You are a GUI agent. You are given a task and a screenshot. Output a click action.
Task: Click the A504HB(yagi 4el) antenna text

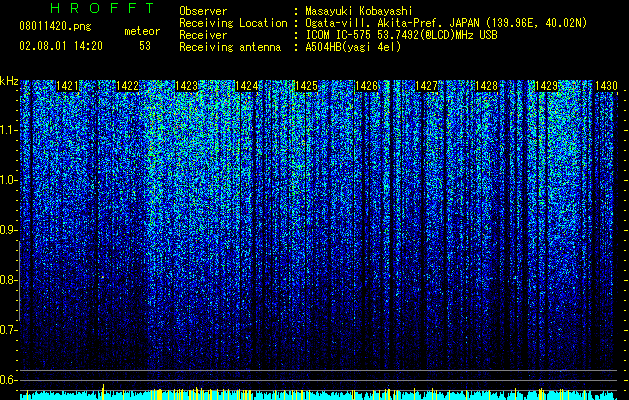tap(353, 47)
